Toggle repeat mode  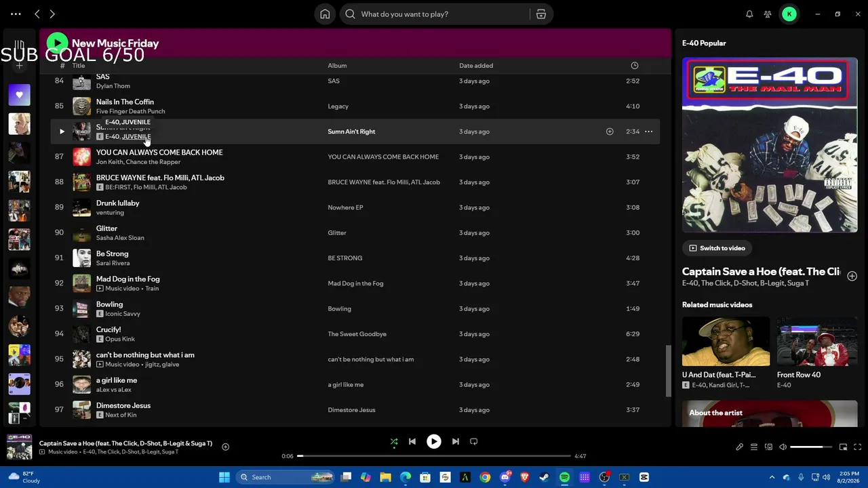coord(474,442)
